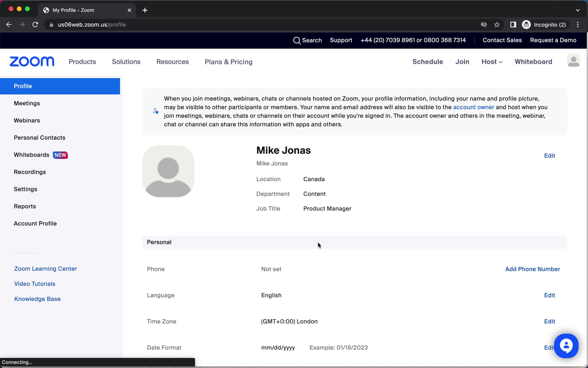Click the Canada location value
The image size is (588, 368).
pyautogui.click(x=314, y=179)
